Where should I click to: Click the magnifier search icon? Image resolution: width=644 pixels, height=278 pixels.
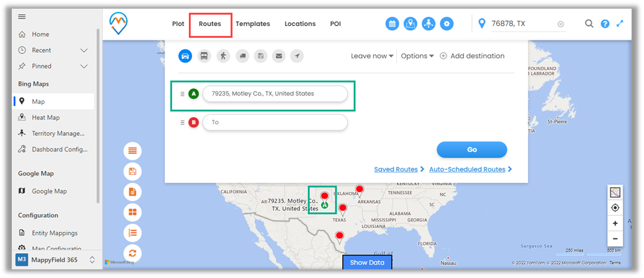coord(589,24)
